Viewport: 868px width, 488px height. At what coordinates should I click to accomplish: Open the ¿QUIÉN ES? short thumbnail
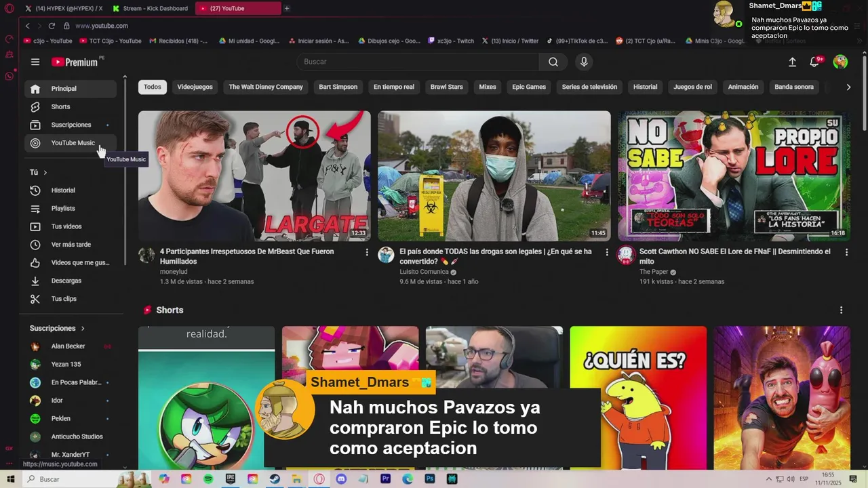pos(638,398)
